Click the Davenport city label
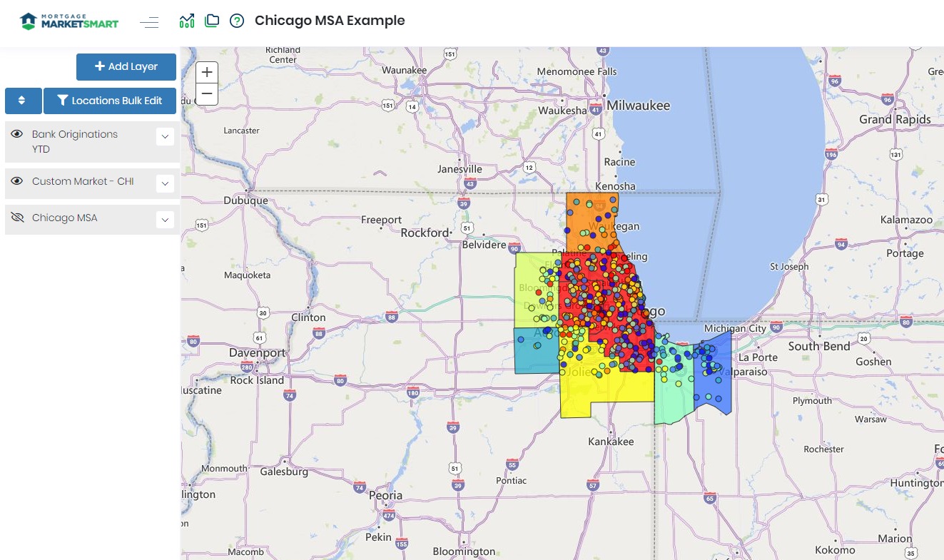 (257, 352)
